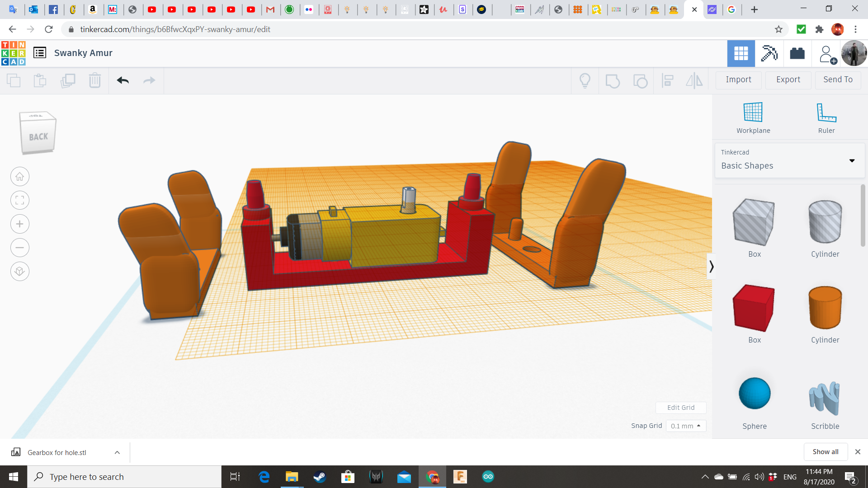Delete the selected shape
868x488 pixels.
point(94,80)
